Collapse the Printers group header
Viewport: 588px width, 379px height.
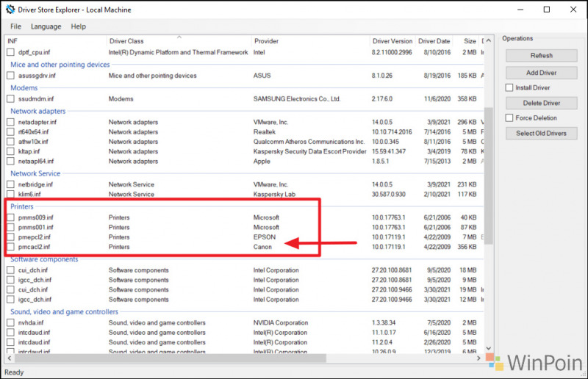click(x=22, y=206)
